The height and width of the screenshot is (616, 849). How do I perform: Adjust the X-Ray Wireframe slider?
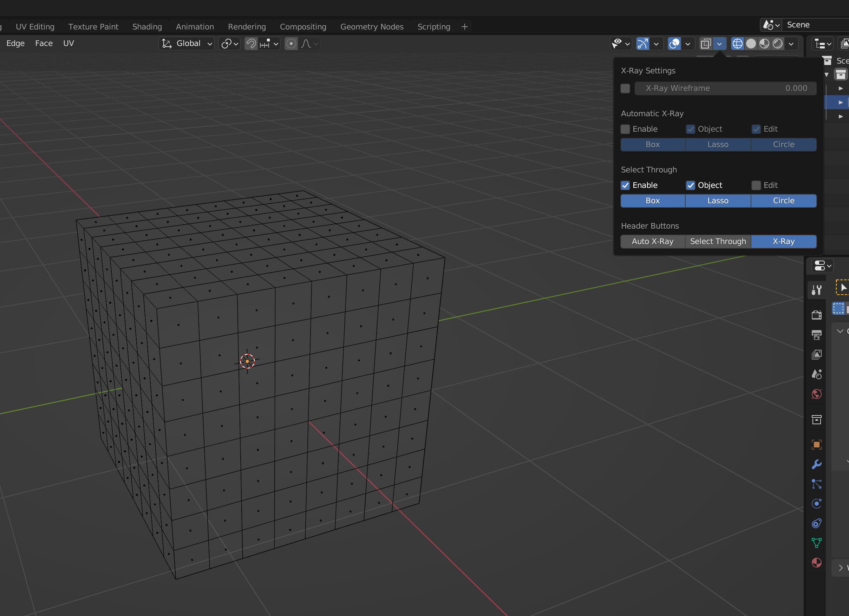pos(725,88)
